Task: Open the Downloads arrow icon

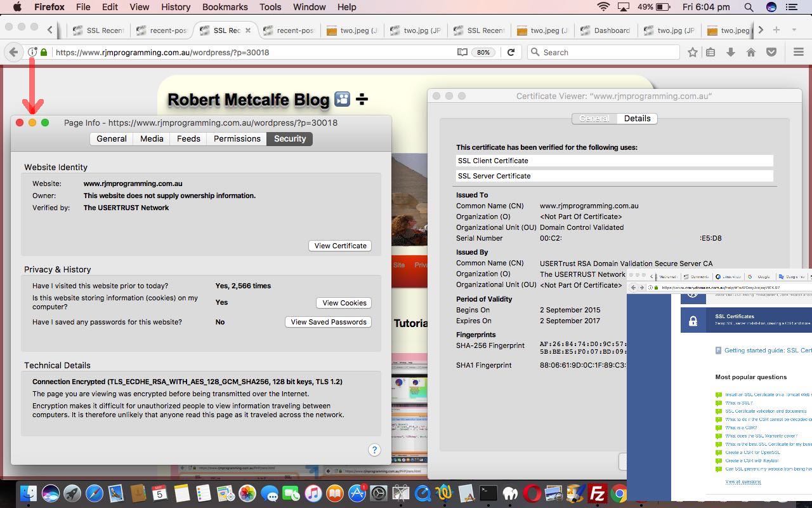Action: [x=731, y=52]
